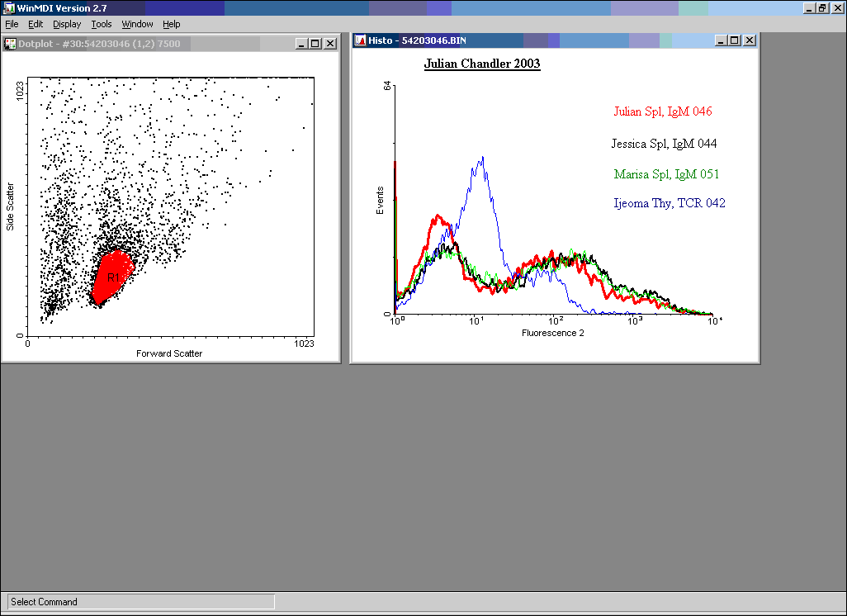
Task: Maximize the Dotplot window
Action: pos(315,44)
